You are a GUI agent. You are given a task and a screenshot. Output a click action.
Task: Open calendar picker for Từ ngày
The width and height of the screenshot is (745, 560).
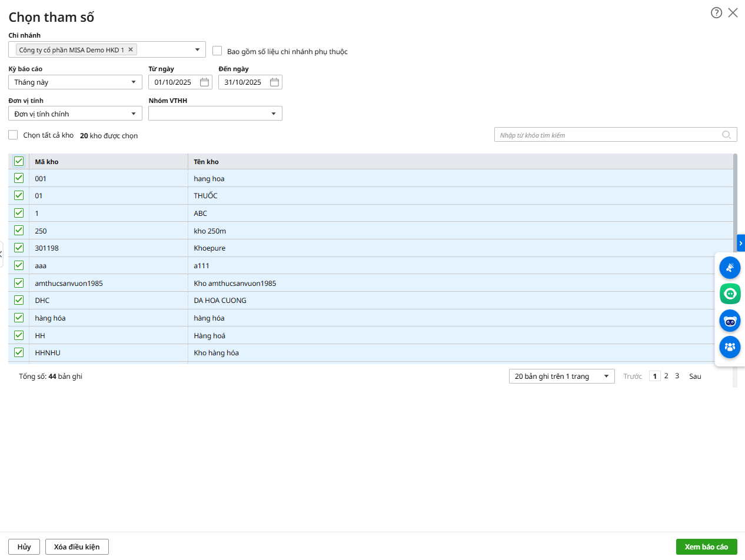204,82
